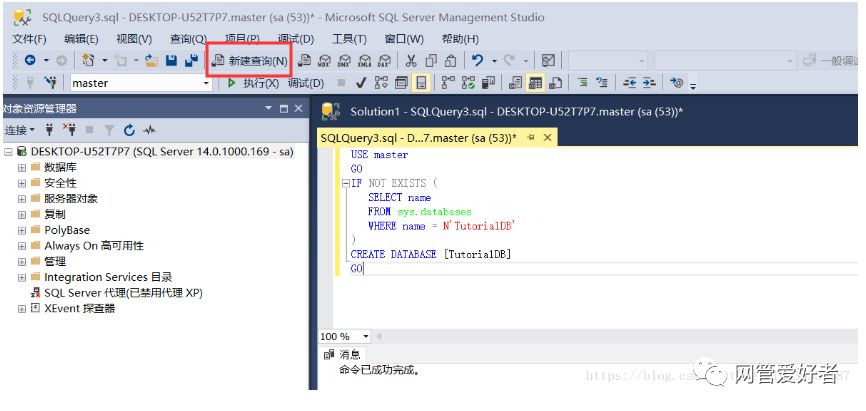Refresh the Object Explorer tree

click(129, 130)
